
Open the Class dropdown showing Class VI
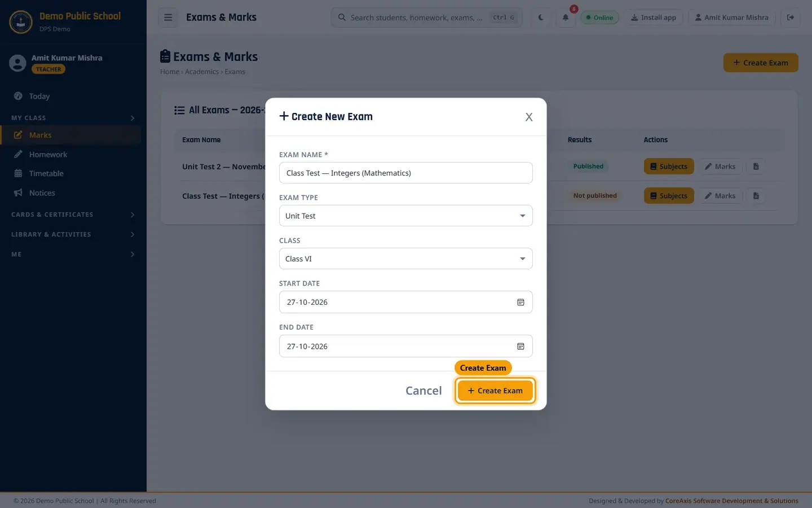click(x=406, y=259)
